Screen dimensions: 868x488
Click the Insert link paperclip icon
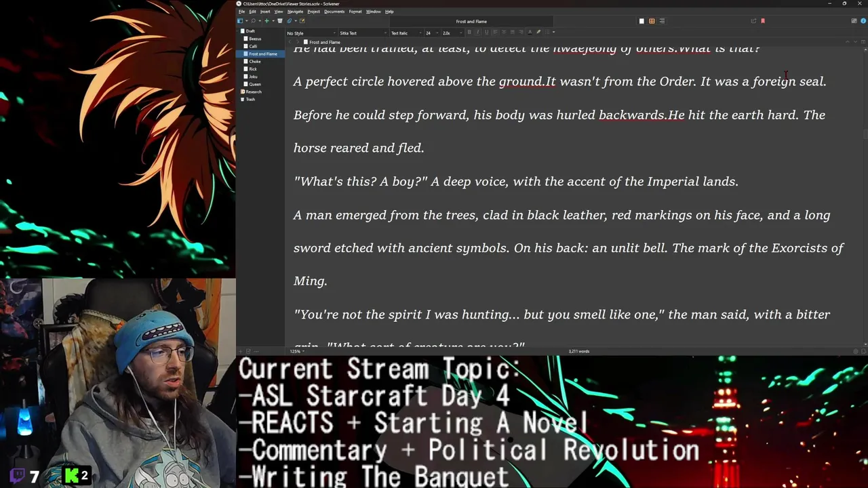[290, 21]
